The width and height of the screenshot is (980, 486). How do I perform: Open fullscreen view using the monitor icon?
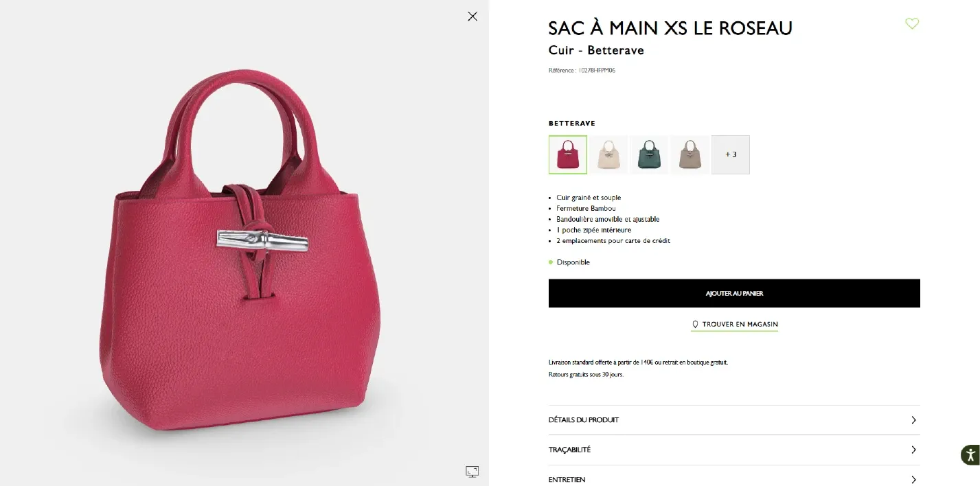pyautogui.click(x=472, y=471)
